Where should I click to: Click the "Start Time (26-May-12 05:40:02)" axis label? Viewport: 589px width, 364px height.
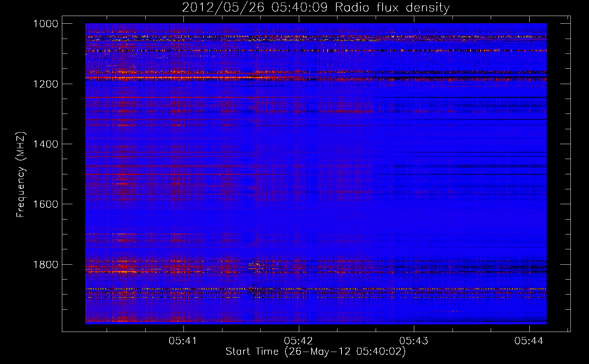point(316,352)
